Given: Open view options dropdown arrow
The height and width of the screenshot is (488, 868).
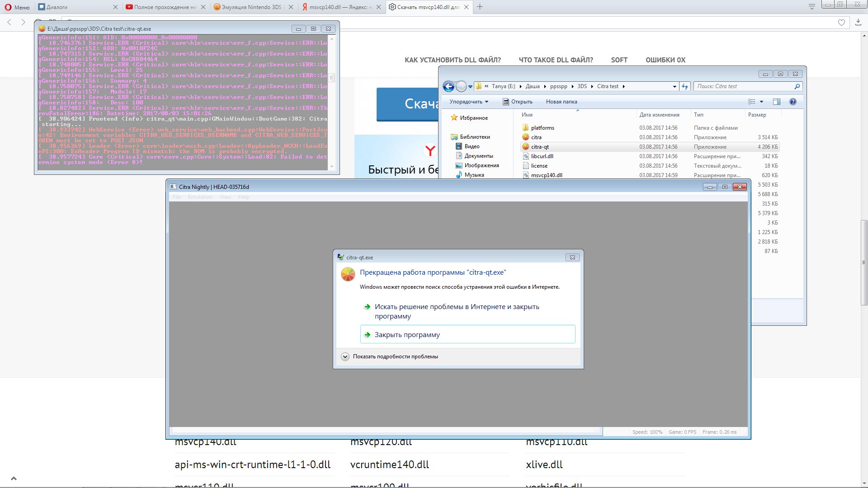Looking at the screenshot, I should (x=761, y=102).
